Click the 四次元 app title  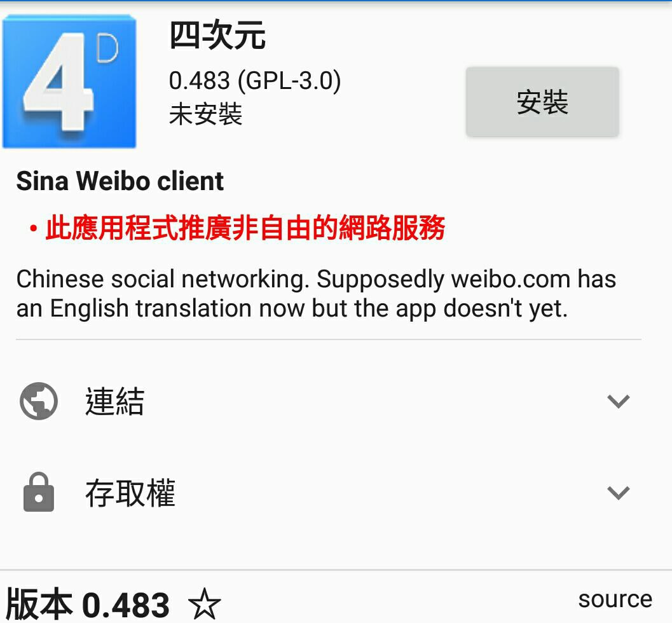point(217,36)
